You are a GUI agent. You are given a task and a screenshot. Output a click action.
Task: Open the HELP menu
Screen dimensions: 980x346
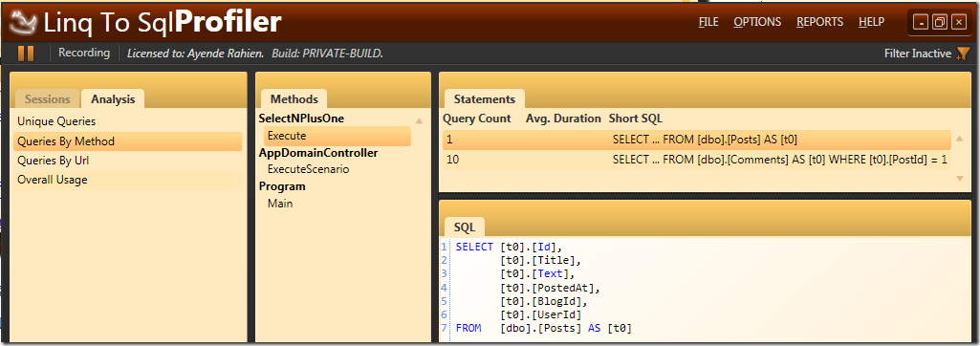871,22
